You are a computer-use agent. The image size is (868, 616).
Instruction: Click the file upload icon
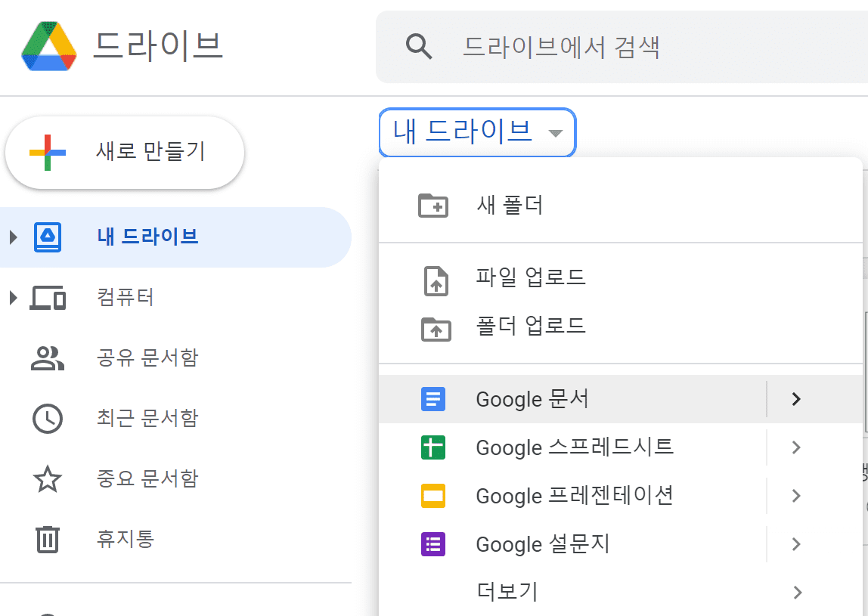coord(436,280)
